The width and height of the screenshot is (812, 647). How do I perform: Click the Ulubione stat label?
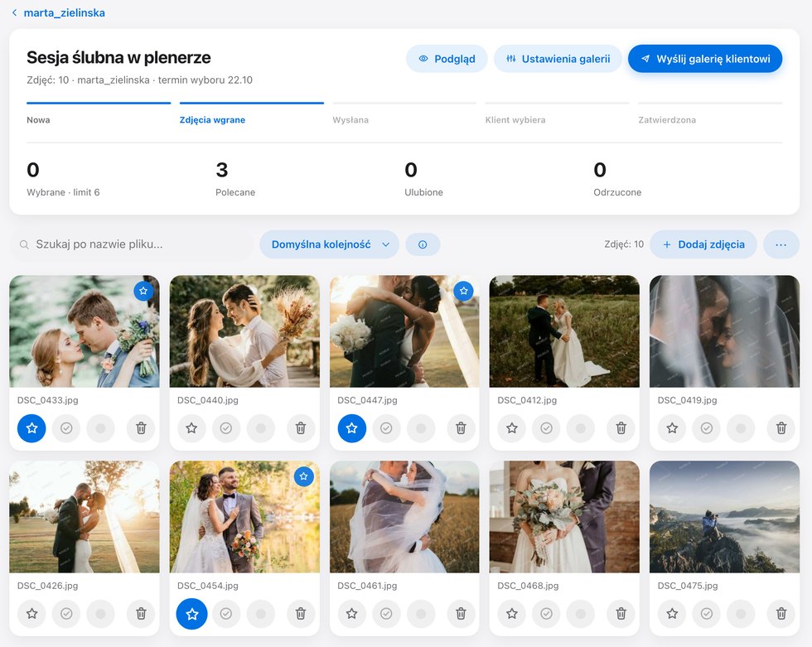(423, 192)
